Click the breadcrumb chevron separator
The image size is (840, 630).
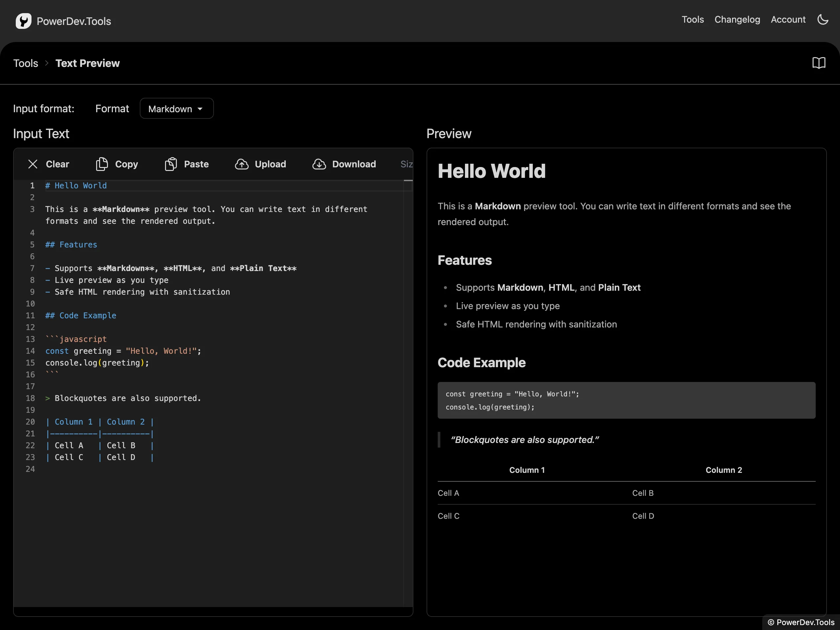point(47,63)
